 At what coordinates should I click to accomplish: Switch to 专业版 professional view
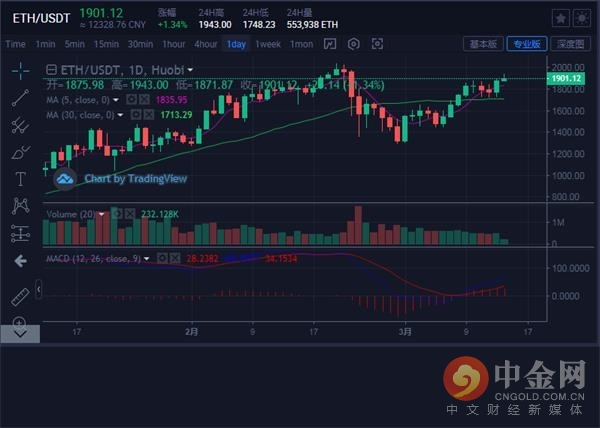[527, 44]
